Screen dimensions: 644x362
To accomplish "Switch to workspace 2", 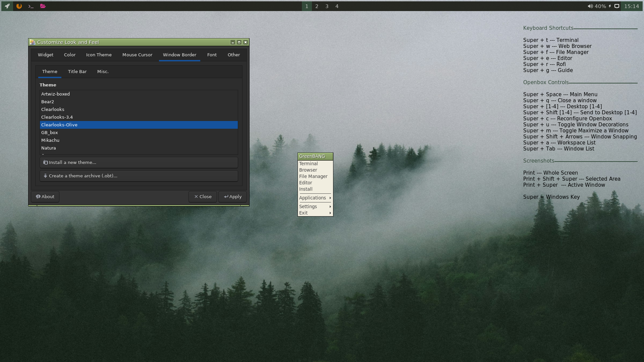I will click(317, 6).
